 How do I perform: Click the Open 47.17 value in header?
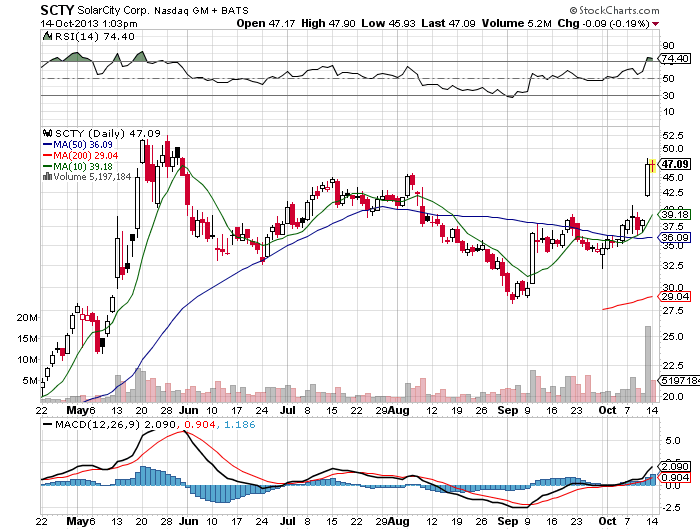pyautogui.click(x=265, y=23)
